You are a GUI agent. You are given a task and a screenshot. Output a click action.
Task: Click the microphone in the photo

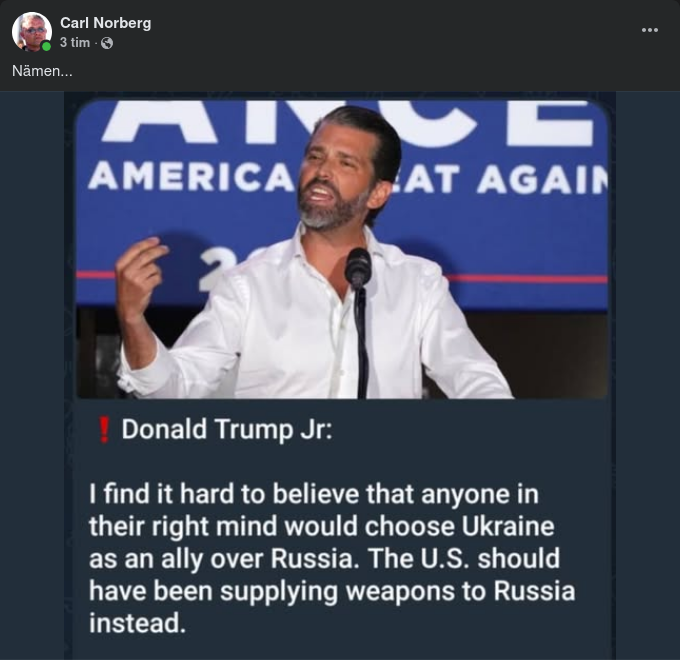358,268
